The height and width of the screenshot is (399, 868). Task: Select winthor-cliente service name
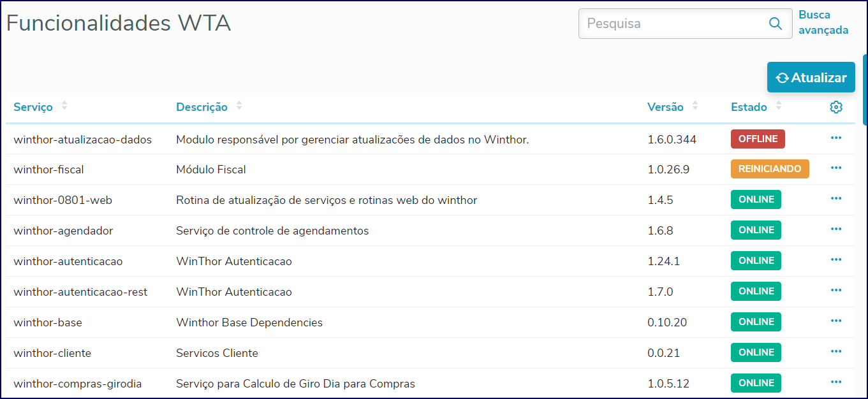pos(52,353)
